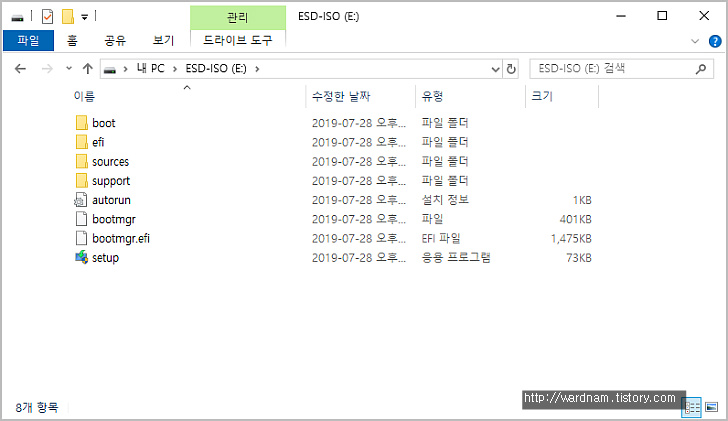Refresh the ESD-ISO folder view
Image resolution: width=728 pixels, height=421 pixels.
coord(511,69)
